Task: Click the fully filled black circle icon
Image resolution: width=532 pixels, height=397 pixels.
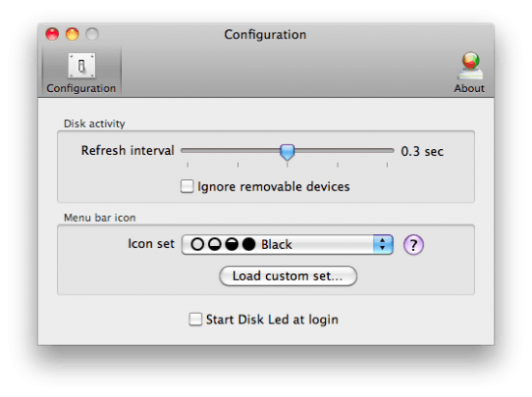Action: (x=249, y=244)
